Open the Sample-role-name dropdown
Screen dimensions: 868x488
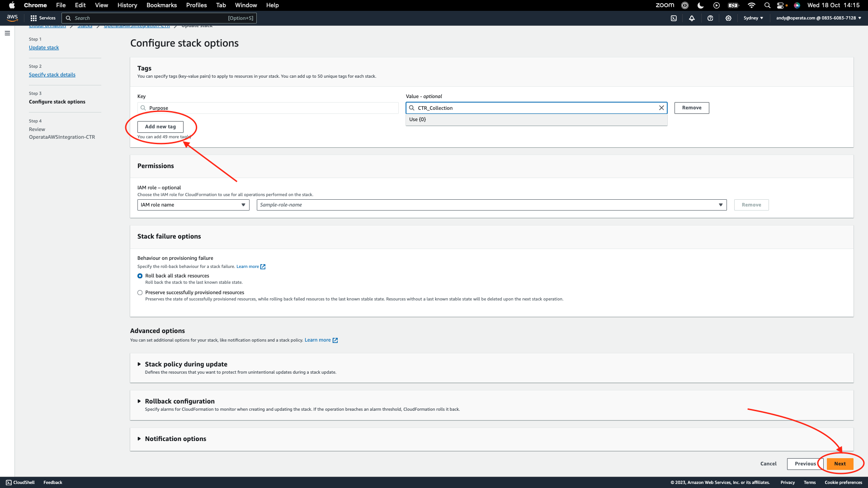tap(491, 205)
